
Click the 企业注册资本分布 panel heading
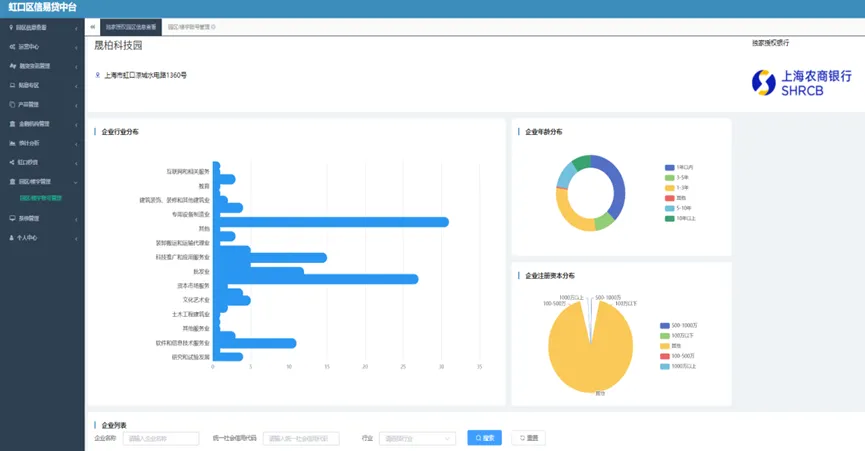[x=549, y=276]
